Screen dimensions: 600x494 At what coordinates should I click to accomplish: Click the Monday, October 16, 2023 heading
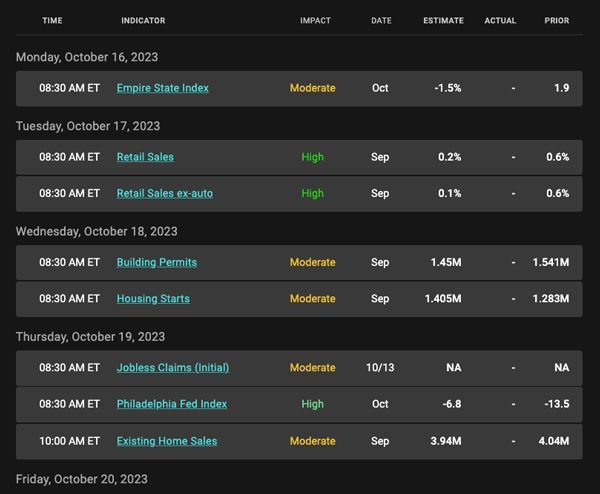pos(87,57)
